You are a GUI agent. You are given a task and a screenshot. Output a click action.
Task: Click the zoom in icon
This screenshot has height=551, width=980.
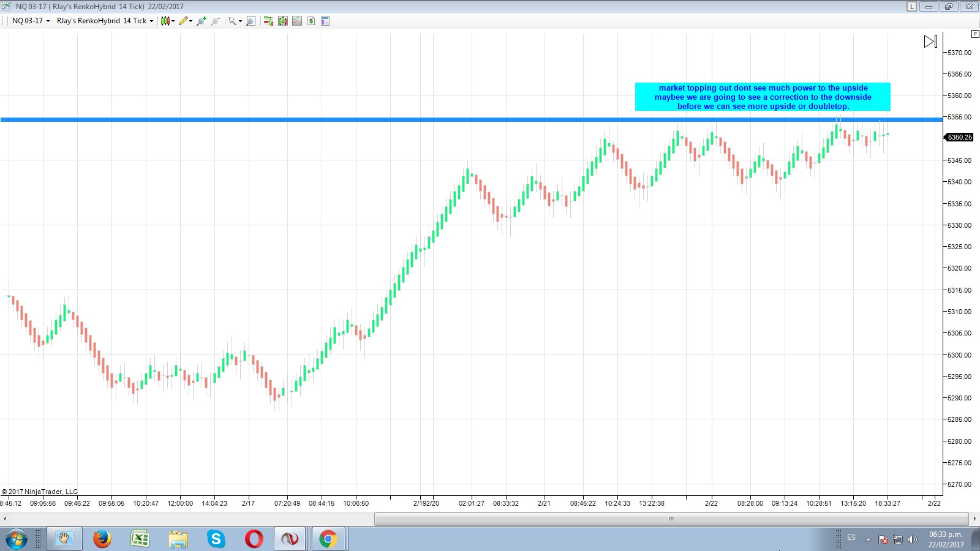pyautogui.click(x=201, y=21)
